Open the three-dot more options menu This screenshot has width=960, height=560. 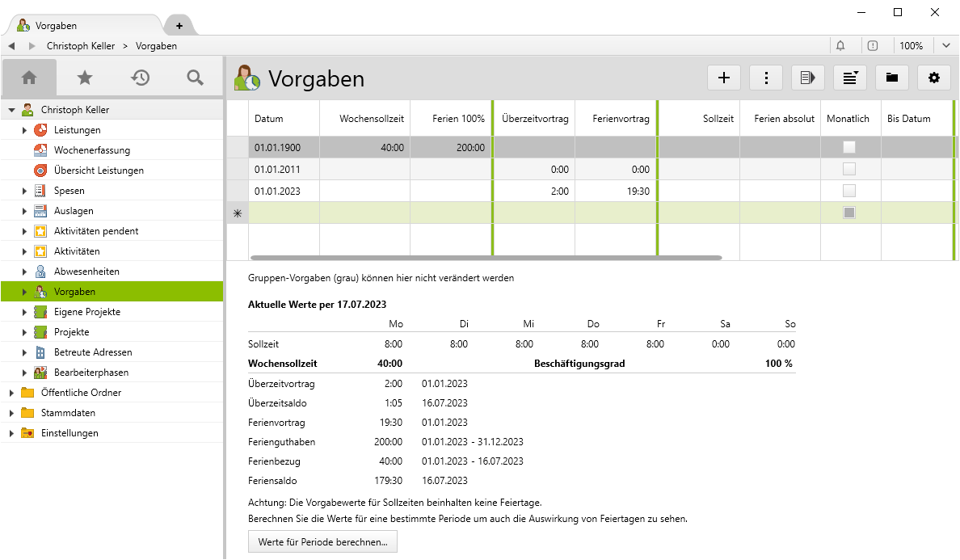point(766,78)
